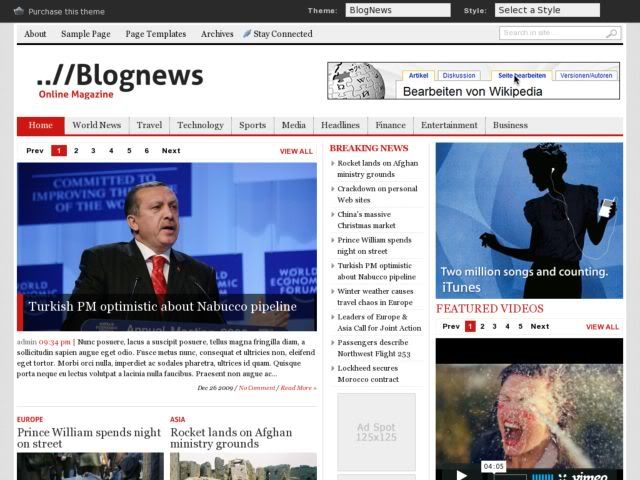Open the EUROPE category label
640x480 pixels.
click(30, 419)
